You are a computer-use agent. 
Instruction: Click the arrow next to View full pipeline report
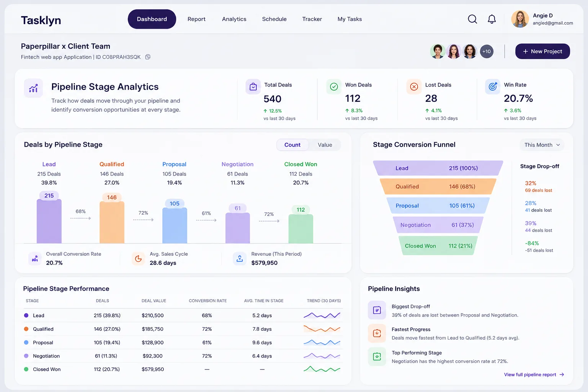(x=562, y=375)
